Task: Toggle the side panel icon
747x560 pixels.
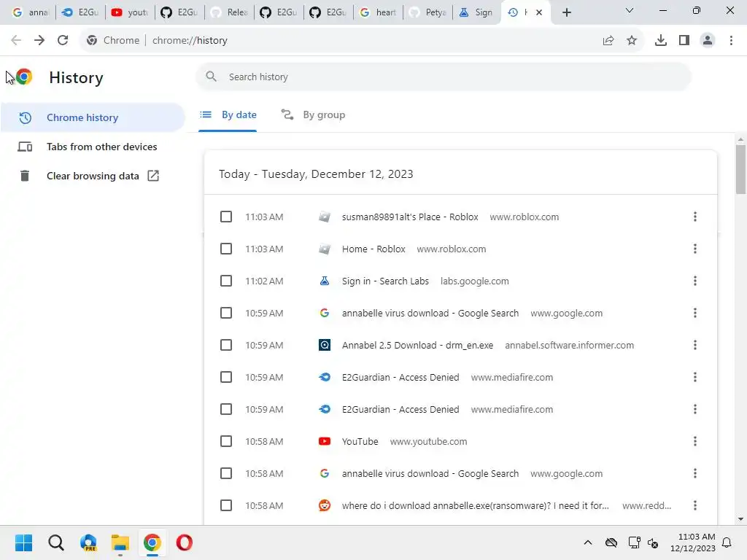Action: [x=684, y=41]
